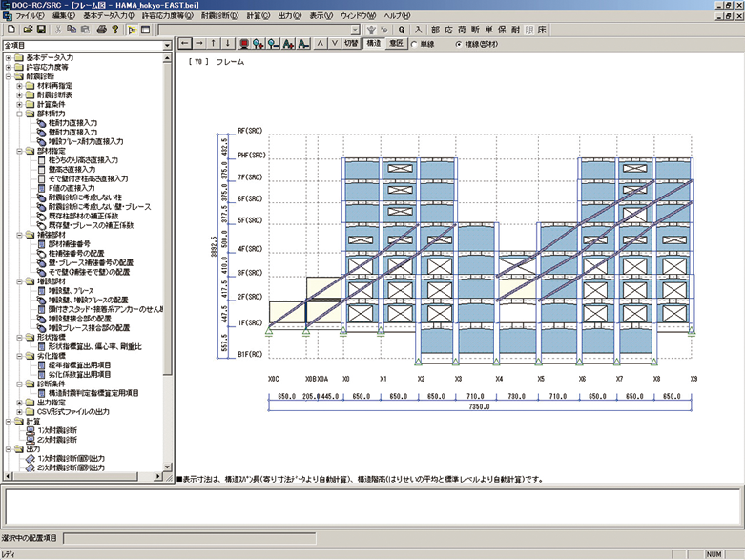Click the 保 toolbar icon
The height and width of the screenshot is (560, 745).
502,30
